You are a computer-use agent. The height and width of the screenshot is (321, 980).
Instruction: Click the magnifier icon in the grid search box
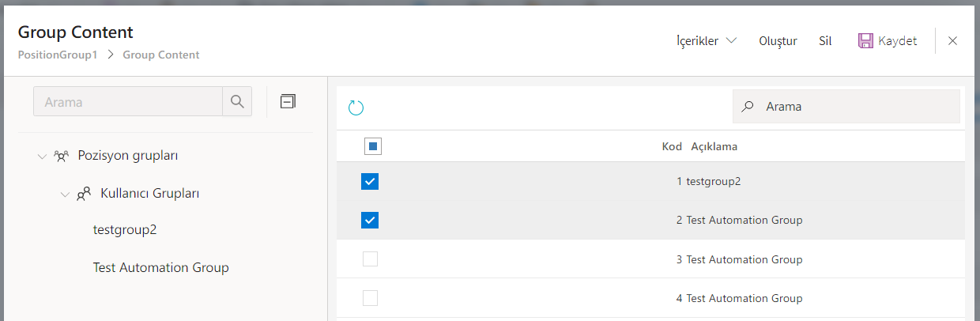748,107
